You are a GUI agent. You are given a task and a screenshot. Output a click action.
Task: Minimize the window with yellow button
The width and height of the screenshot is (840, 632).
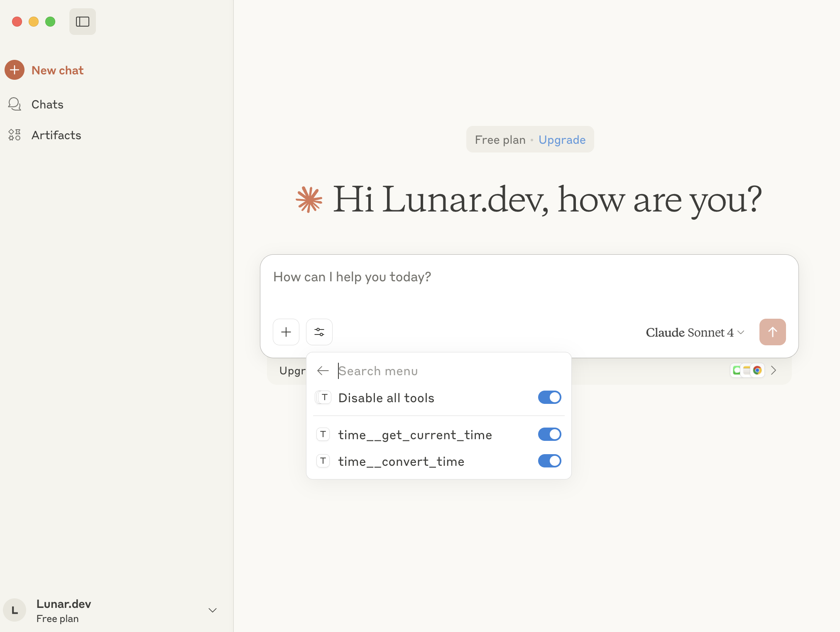coord(34,22)
